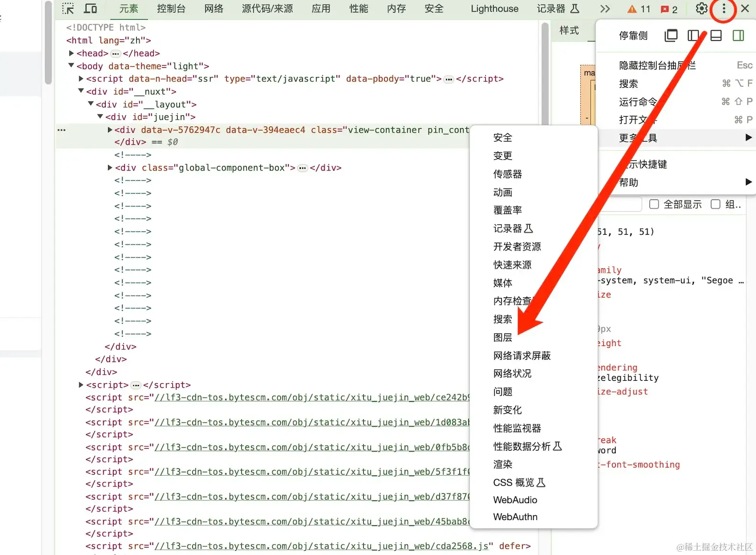
Task: Choose 渲染 from more tools submenu
Action: 534,464
